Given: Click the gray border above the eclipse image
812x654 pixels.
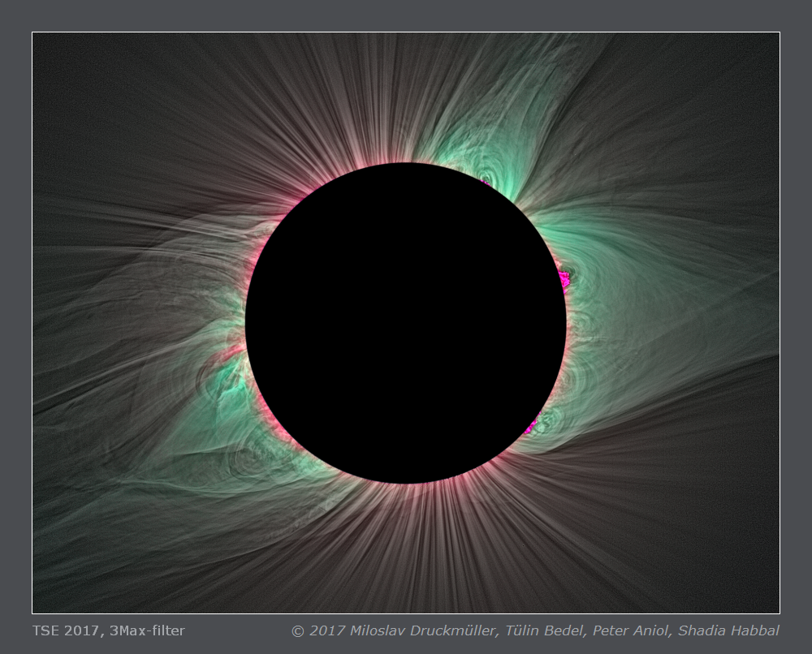Looking at the screenshot, I should (x=406, y=16).
